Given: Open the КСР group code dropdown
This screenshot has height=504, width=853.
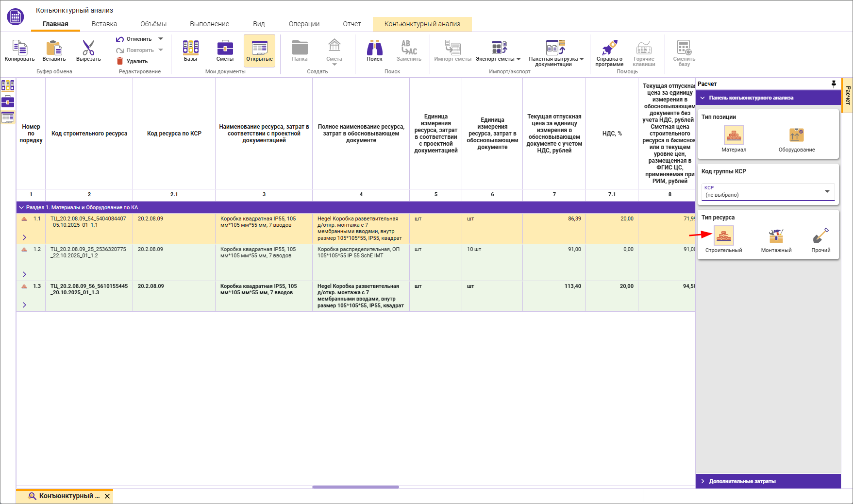Looking at the screenshot, I should tap(827, 192).
